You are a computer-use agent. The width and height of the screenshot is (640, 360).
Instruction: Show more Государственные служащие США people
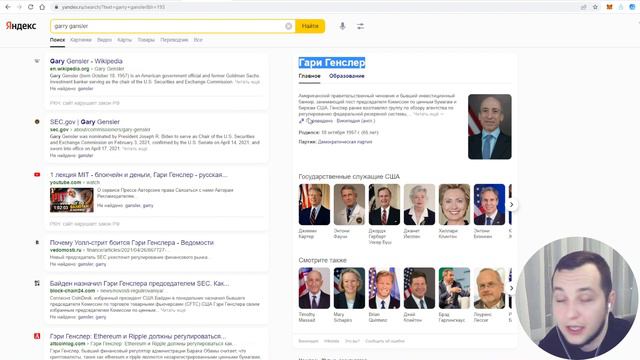click(x=511, y=204)
